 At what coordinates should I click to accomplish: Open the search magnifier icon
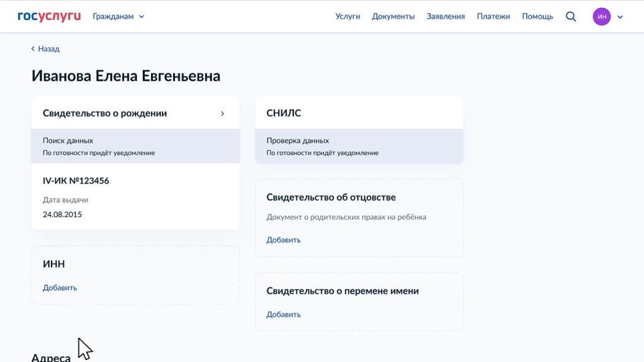click(571, 17)
